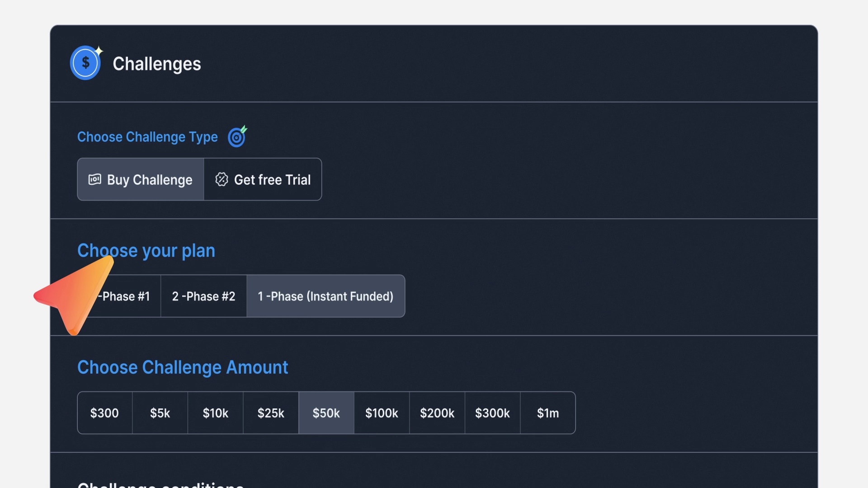Switch to Get free Trial option
Image resolution: width=868 pixels, height=488 pixels.
(263, 179)
